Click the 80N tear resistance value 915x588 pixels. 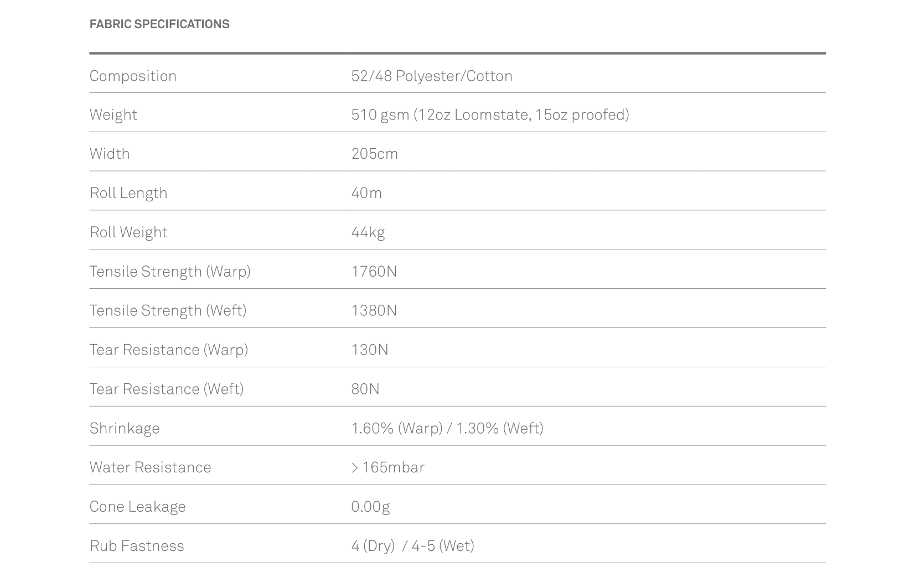click(365, 389)
